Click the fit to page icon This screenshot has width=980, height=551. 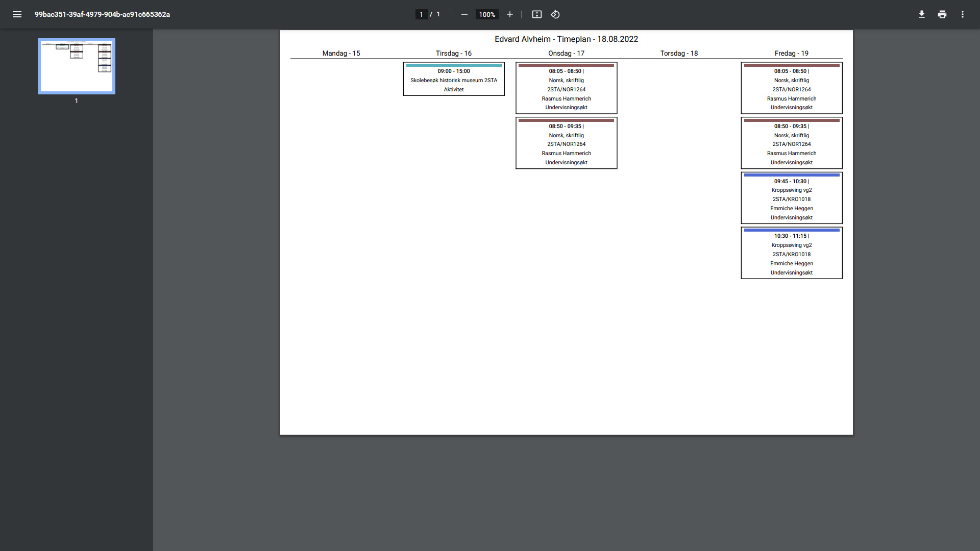[x=536, y=14]
